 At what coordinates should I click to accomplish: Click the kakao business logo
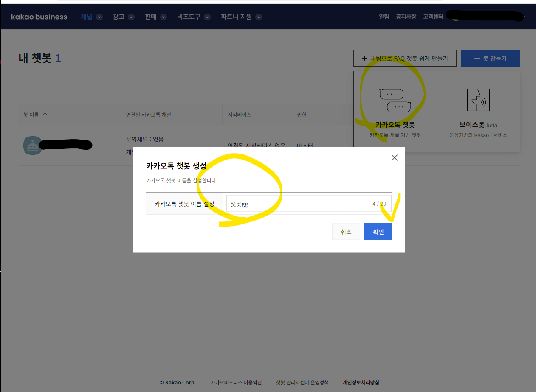(x=39, y=17)
